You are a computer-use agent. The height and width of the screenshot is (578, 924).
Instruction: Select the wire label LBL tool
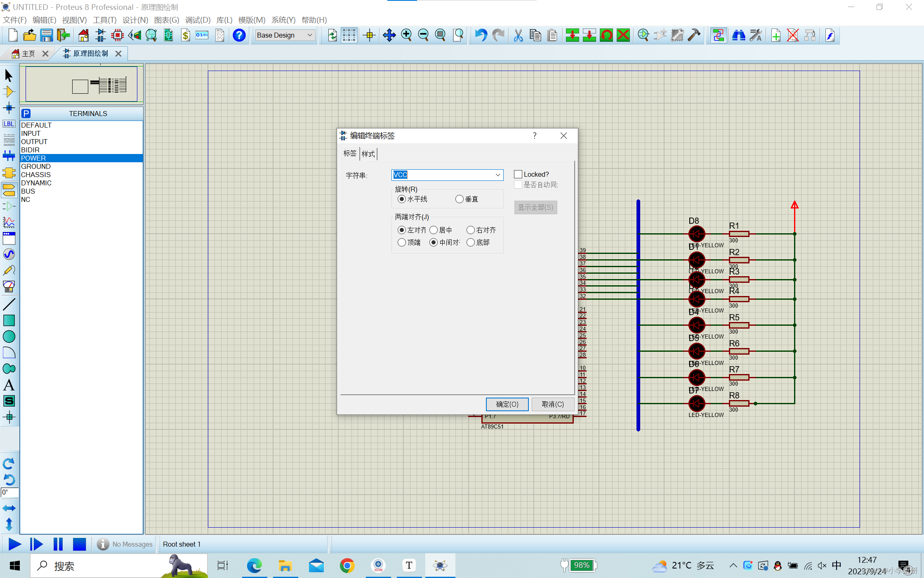point(9,124)
